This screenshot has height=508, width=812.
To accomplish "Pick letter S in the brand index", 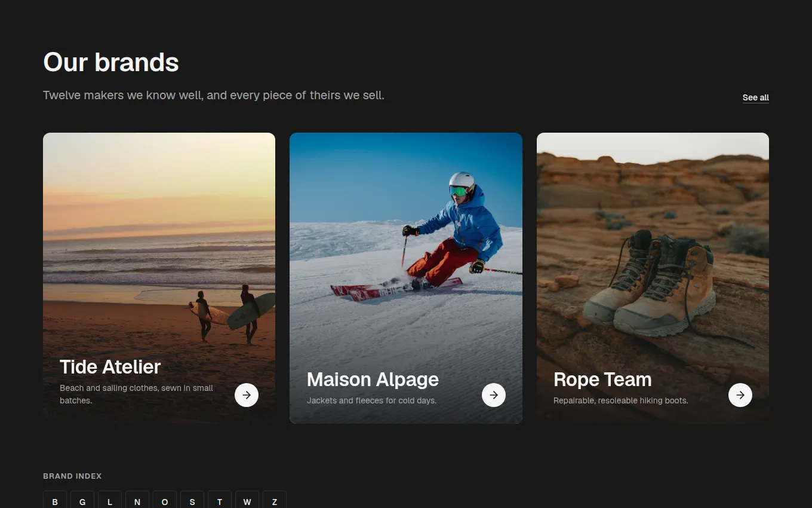I will click(x=192, y=500).
